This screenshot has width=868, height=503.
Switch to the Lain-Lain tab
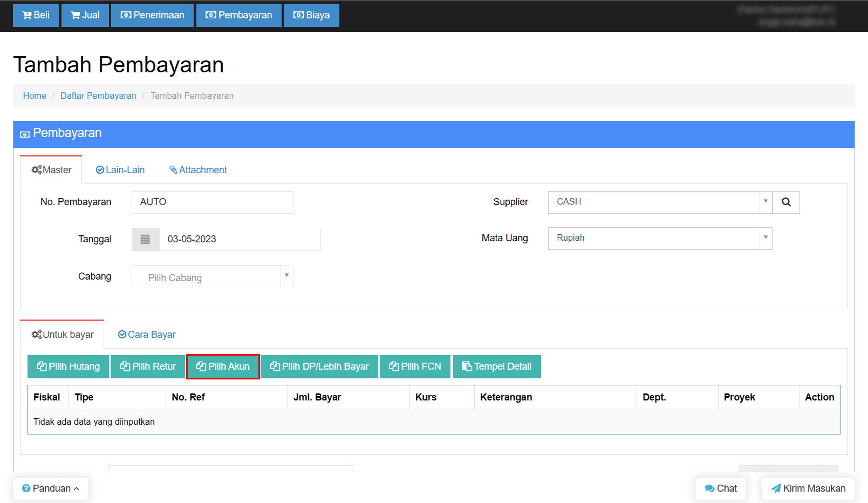(x=120, y=170)
